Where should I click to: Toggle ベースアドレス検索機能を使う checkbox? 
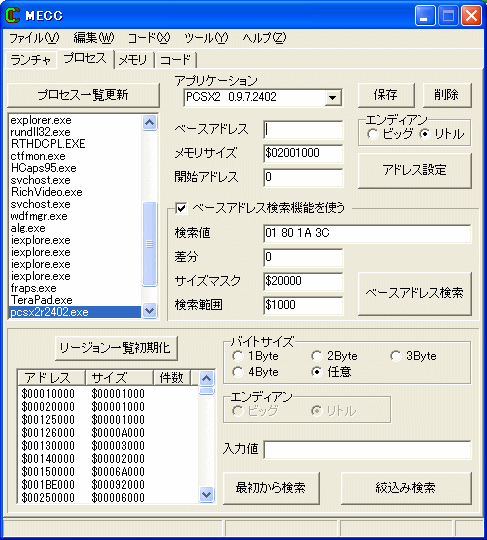[x=182, y=208]
